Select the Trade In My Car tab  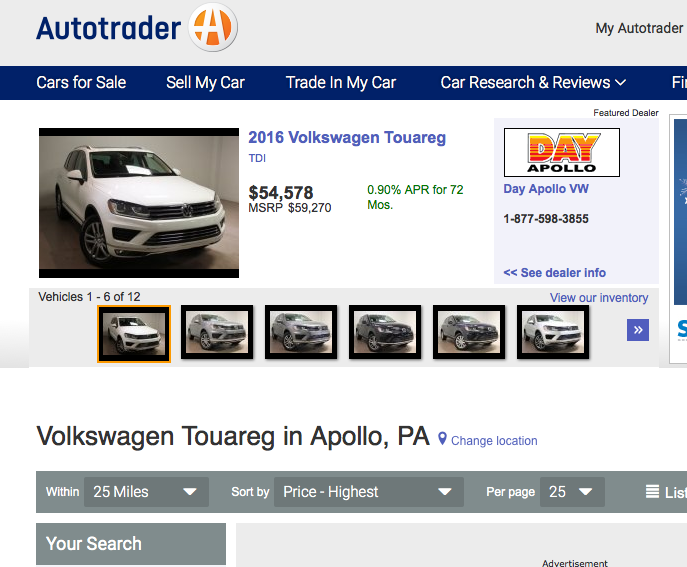coord(340,82)
